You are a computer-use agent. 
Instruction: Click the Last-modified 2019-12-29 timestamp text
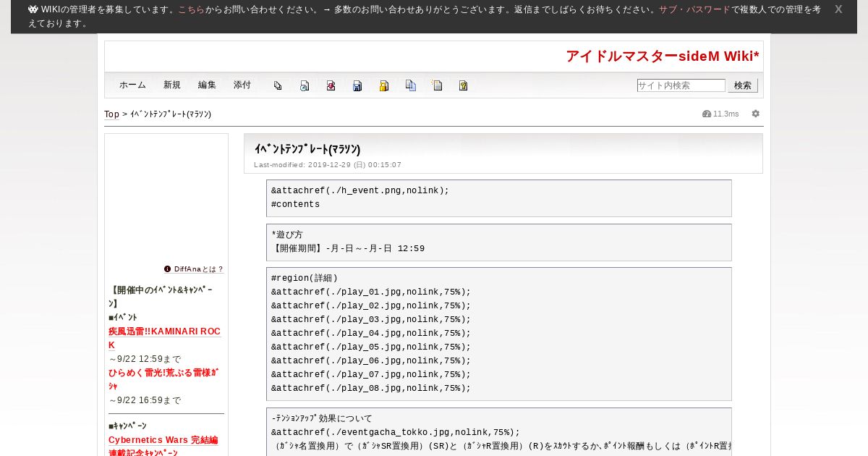point(328,165)
